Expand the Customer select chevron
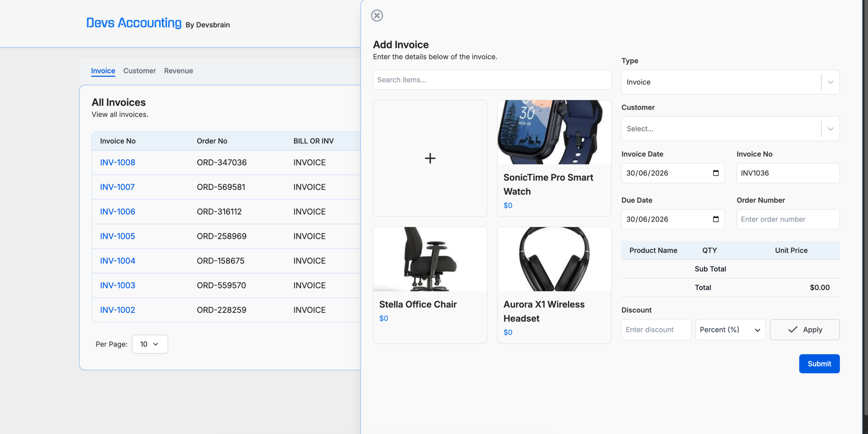Image resolution: width=868 pixels, height=434 pixels. (830, 129)
